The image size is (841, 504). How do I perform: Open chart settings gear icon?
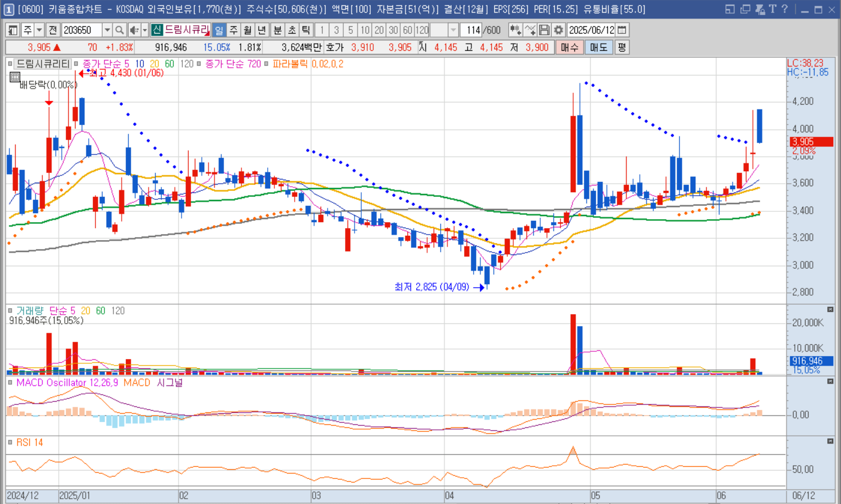[558, 30]
